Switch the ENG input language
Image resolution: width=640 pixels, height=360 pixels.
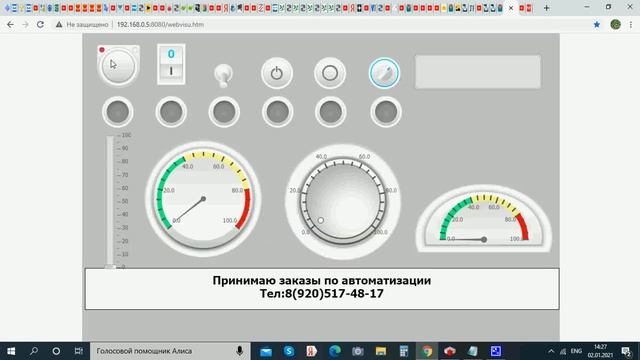coord(576,351)
